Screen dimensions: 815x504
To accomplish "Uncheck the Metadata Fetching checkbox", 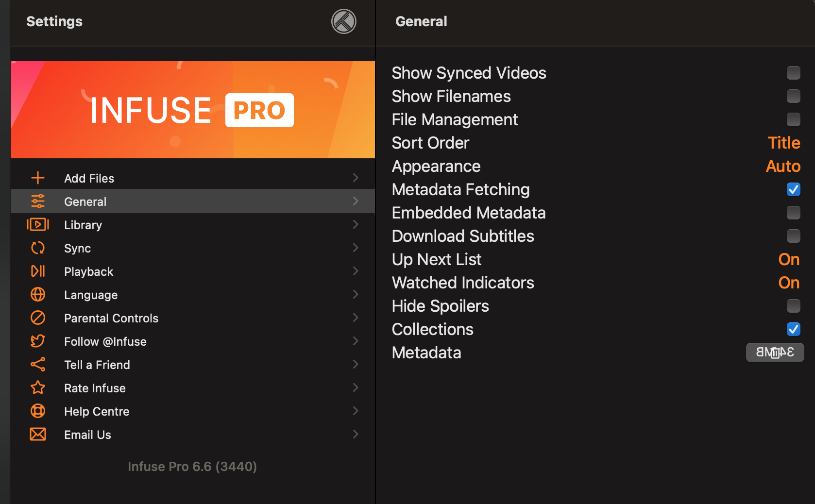I will point(793,189).
